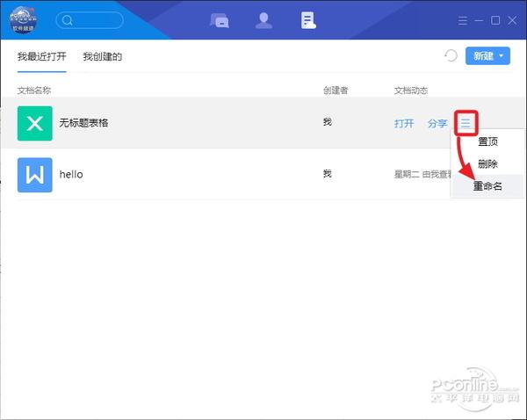Open the contacts person icon

click(263, 20)
